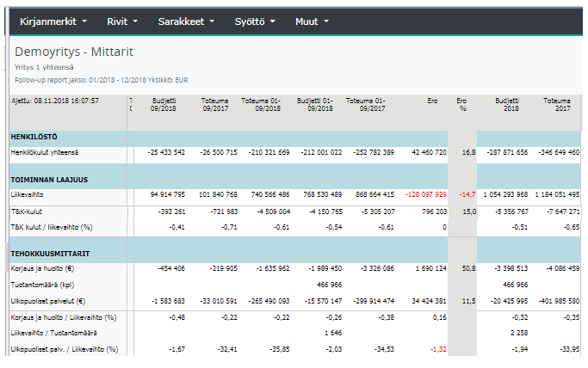Open the Muut menu
The width and height of the screenshot is (588, 368).
[x=313, y=21]
